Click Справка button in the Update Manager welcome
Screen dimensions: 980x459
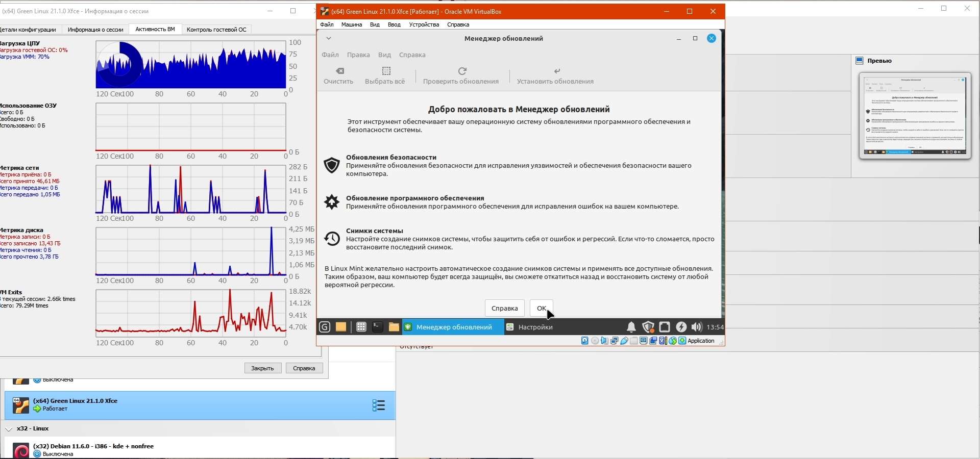(505, 308)
